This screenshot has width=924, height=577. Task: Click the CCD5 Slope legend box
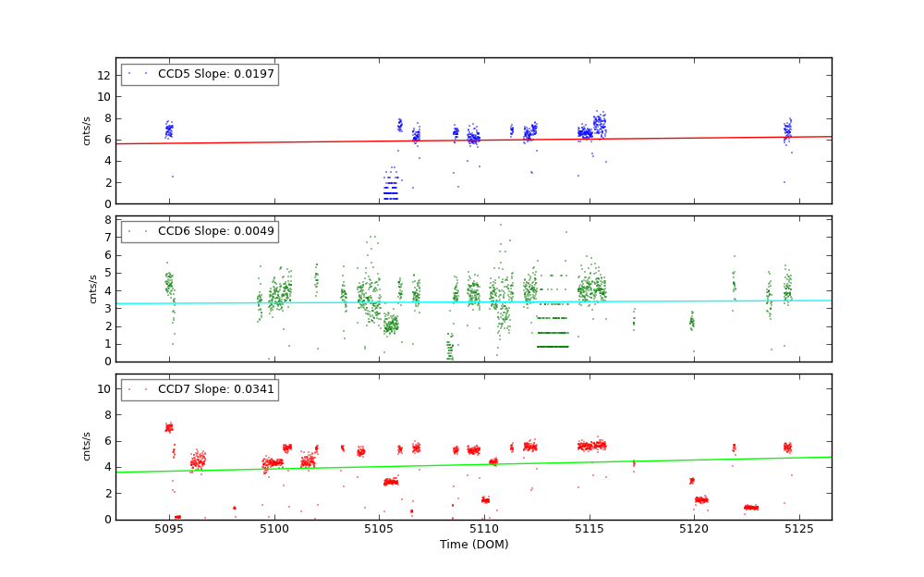[199, 74]
